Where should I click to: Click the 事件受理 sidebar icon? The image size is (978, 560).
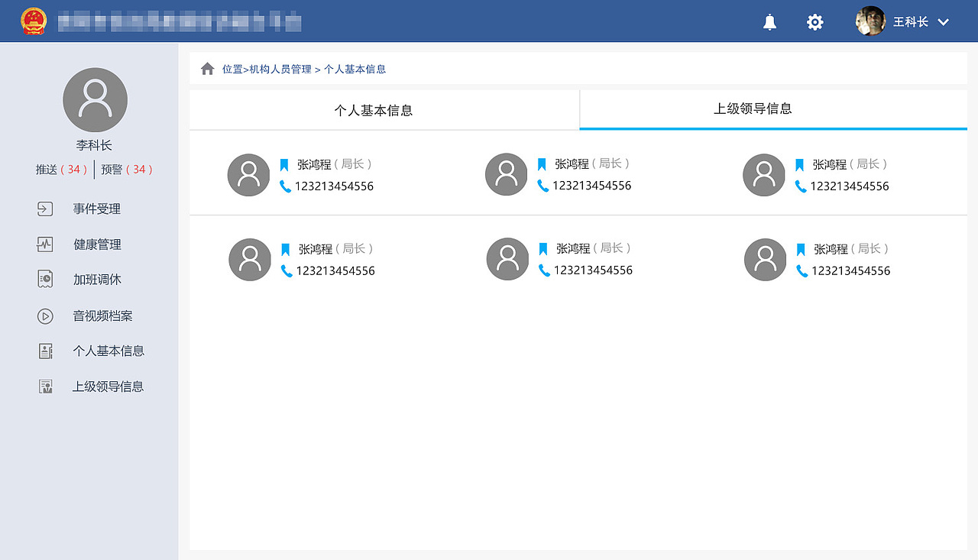coord(45,209)
